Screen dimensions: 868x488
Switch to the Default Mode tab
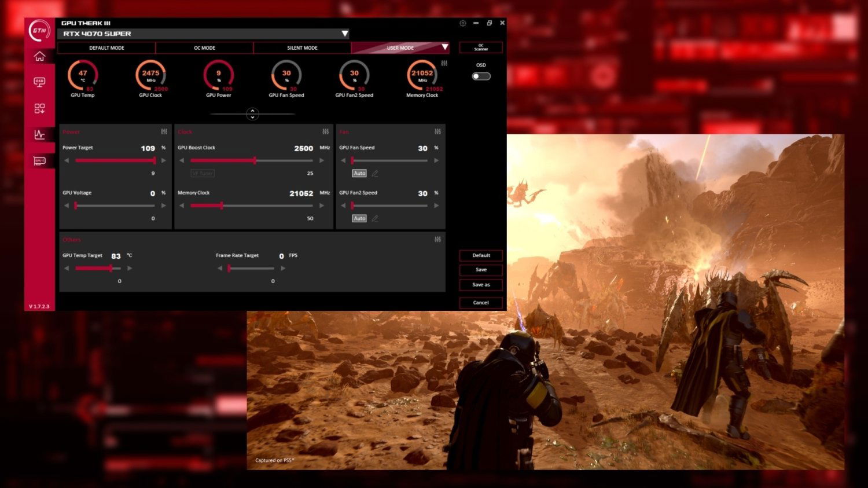pos(106,48)
